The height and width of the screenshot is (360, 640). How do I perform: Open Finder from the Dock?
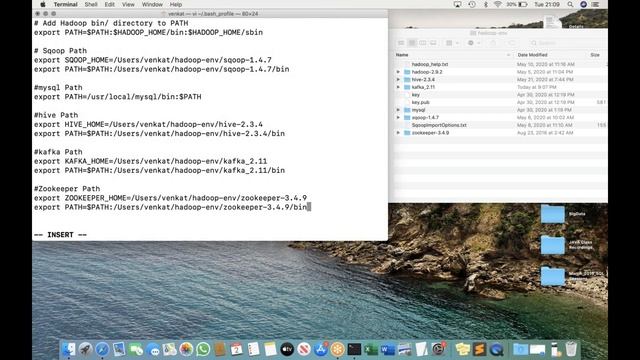click(x=69, y=349)
